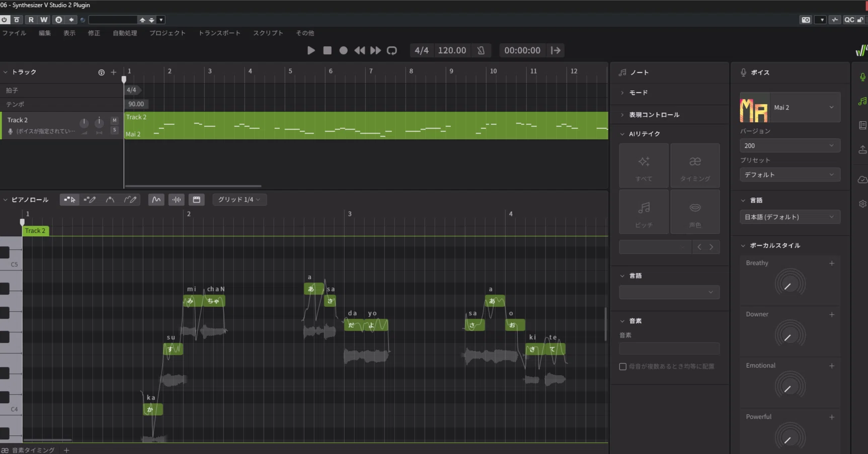The height and width of the screenshot is (454, 868).
Task: Click the fast-forward transport icon
Action: tap(375, 50)
